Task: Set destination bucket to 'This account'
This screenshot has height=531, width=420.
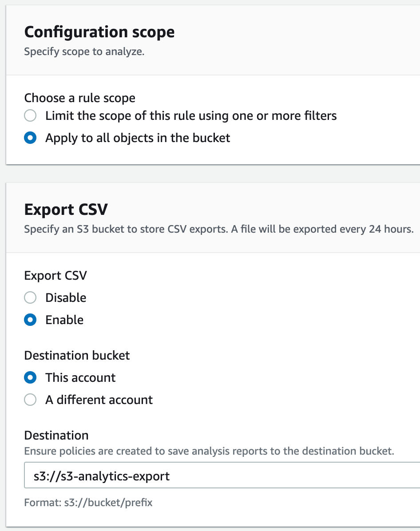Action: [x=30, y=377]
